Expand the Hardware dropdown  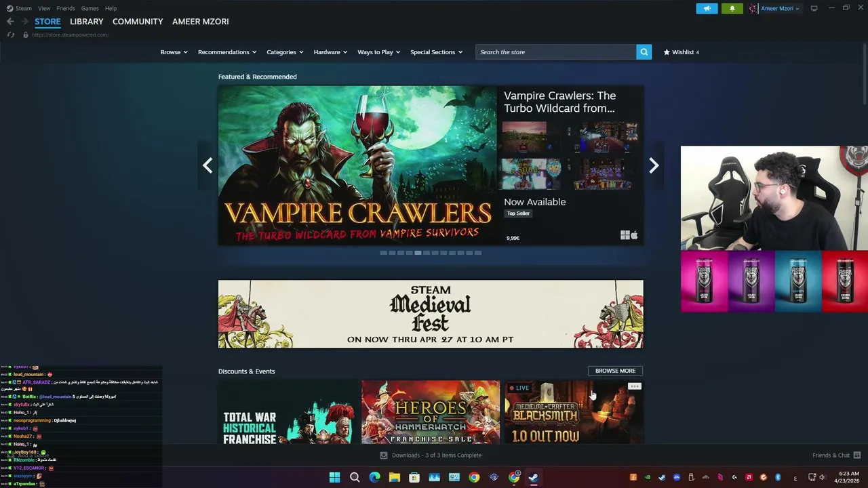(330, 52)
